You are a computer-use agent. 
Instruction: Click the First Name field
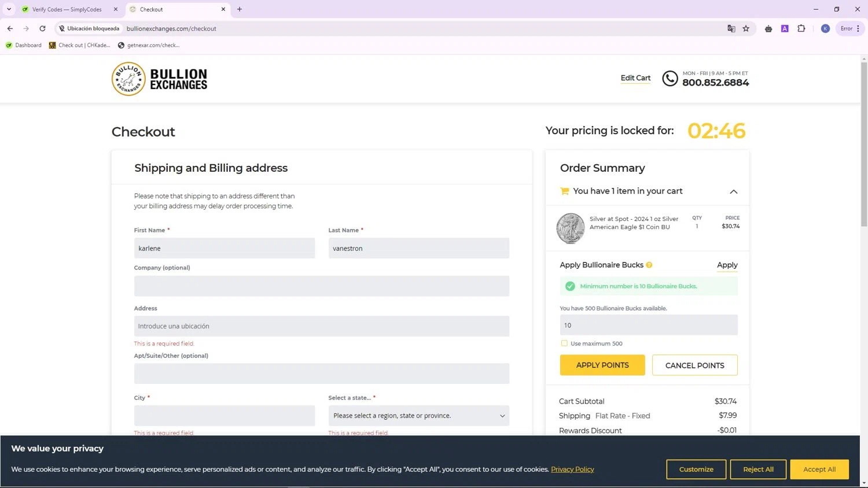point(225,248)
